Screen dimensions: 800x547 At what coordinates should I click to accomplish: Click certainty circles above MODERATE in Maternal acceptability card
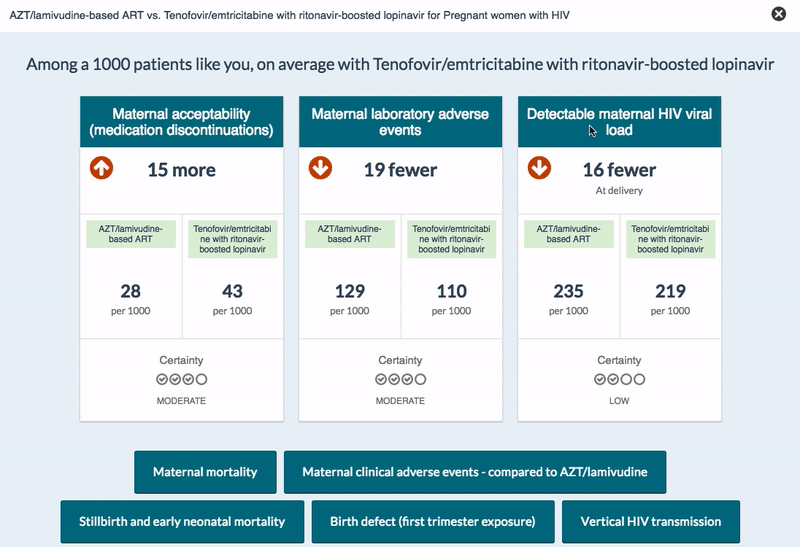[x=182, y=379]
